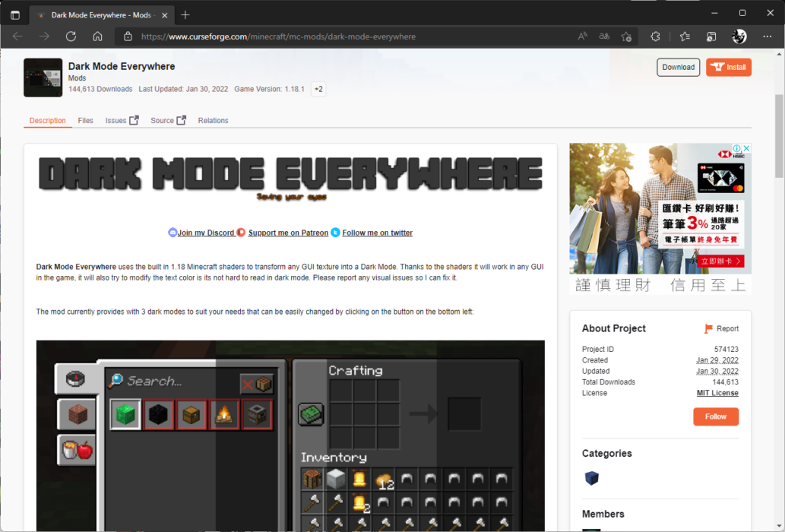This screenshot has width=785, height=532.
Task: Open the blue cube category icon
Action: [x=591, y=478]
